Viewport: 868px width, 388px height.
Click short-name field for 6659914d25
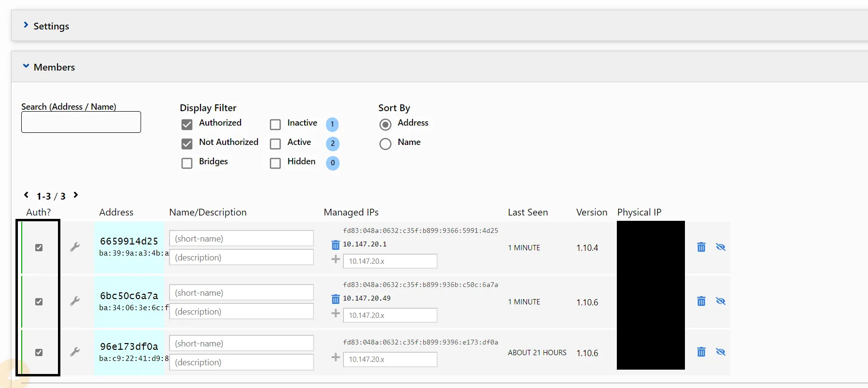(x=242, y=239)
